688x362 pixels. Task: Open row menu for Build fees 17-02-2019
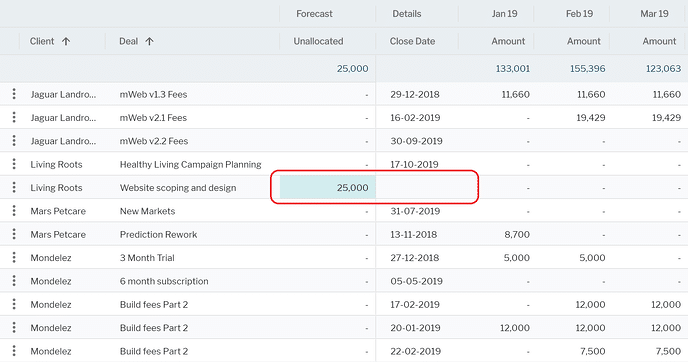pyautogui.click(x=14, y=304)
